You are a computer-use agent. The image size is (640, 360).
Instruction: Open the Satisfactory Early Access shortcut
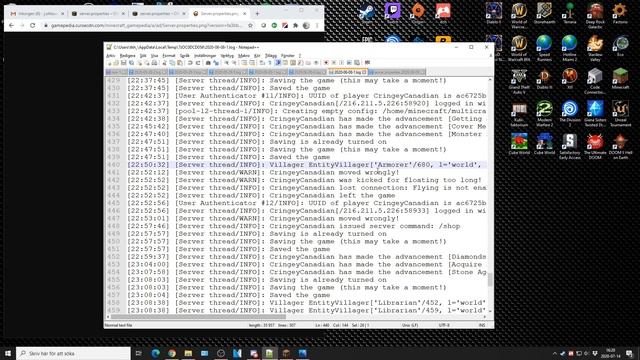coord(570,146)
